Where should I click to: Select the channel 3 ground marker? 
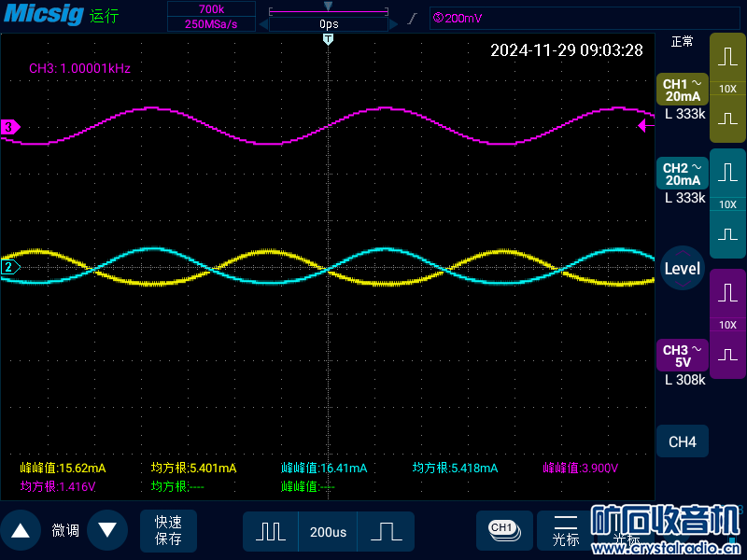coord(10,127)
